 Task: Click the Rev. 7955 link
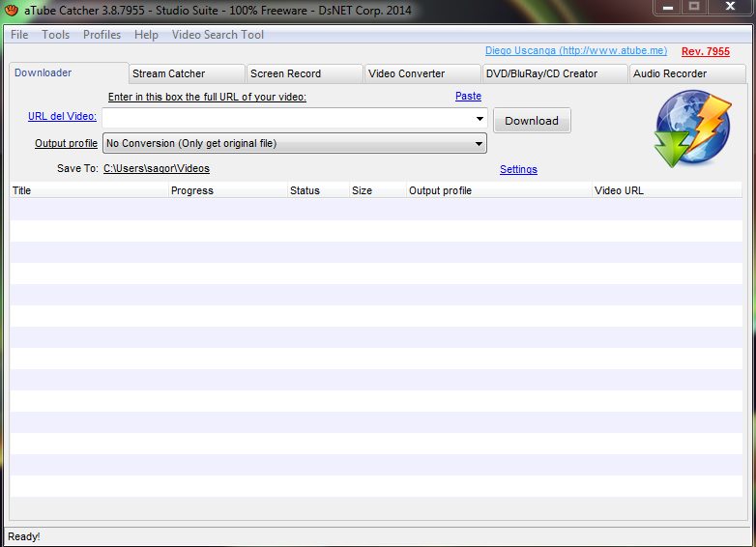(706, 51)
